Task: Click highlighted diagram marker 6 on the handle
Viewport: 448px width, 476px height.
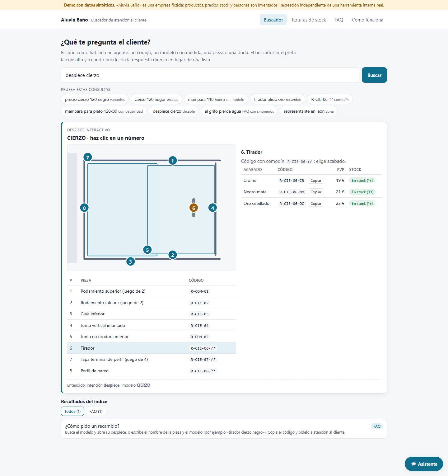Action: click(194, 208)
